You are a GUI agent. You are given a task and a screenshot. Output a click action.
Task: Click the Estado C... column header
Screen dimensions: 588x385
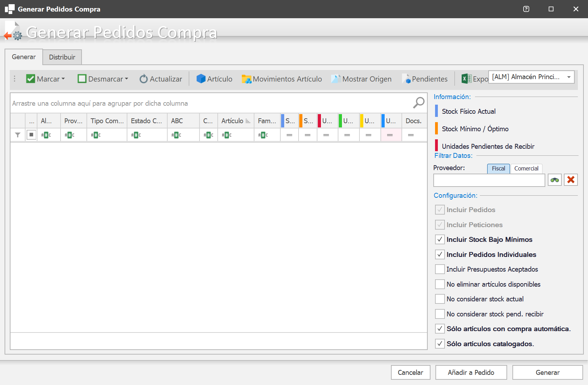(147, 121)
